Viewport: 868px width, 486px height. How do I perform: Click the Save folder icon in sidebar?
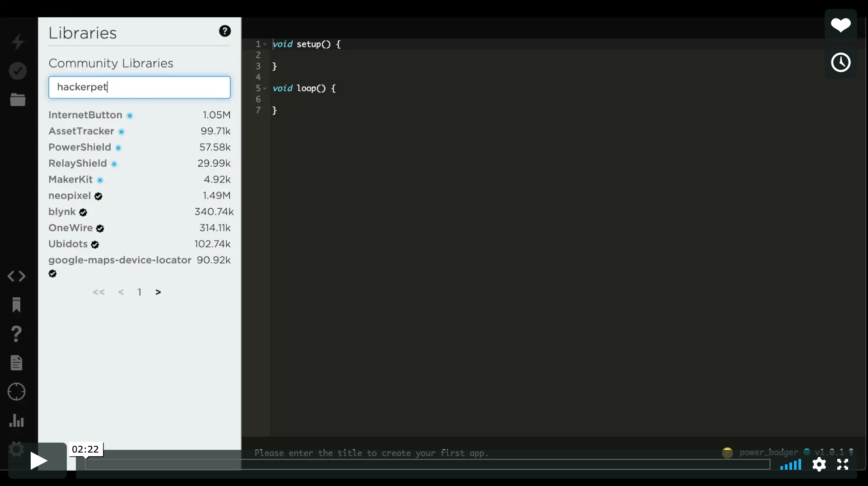18,99
